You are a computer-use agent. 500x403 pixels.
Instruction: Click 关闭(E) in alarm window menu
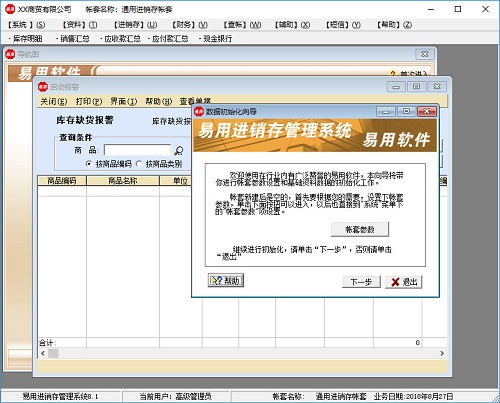click(x=54, y=101)
